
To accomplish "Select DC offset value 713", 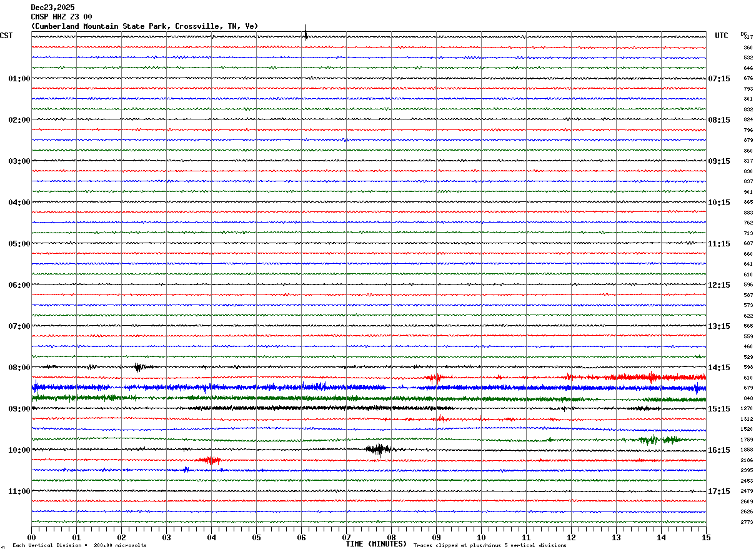I will coord(749,233).
